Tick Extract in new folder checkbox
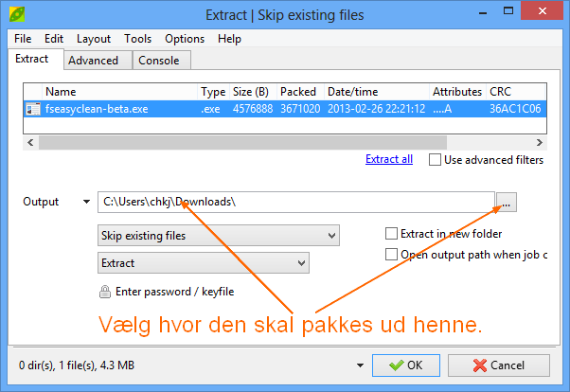Screen dimensions: 570x392 391,234
